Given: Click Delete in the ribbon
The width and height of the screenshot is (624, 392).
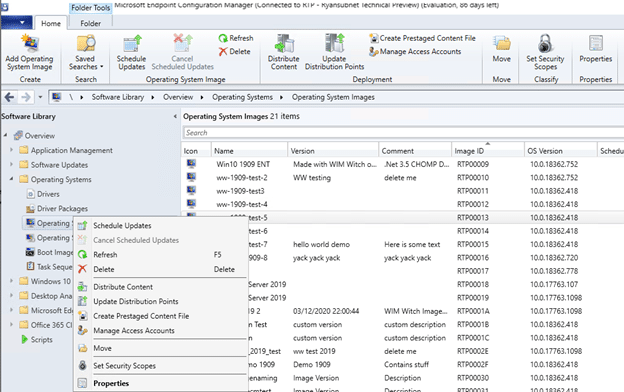Looking at the screenshot, I should (x=235, y=52).
